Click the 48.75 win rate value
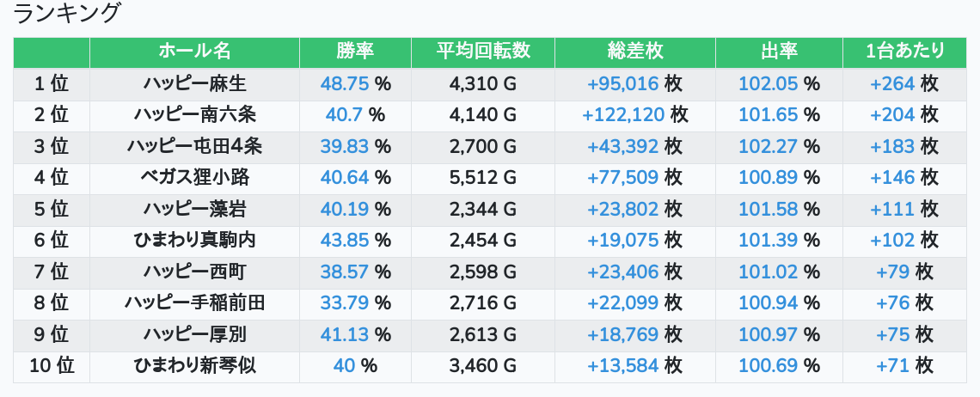The height and width of the screenshot is (397, 980). coord(344,83)
